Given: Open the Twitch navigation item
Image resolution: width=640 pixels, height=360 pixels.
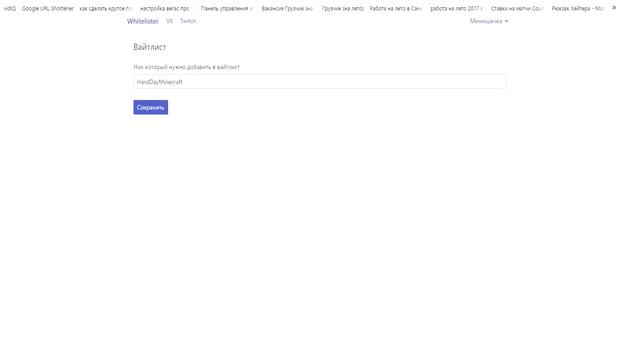Looking at the screenshot, I should click(188, 21).
